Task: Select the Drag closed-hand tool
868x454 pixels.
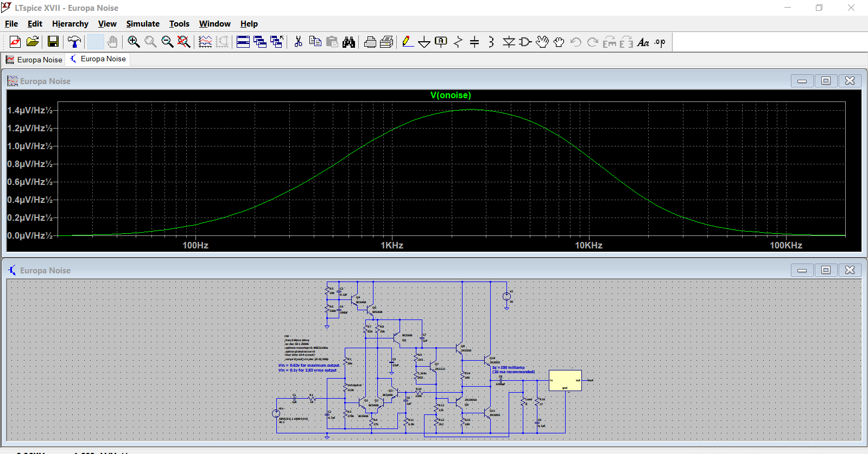Action: tap(559, 42)
